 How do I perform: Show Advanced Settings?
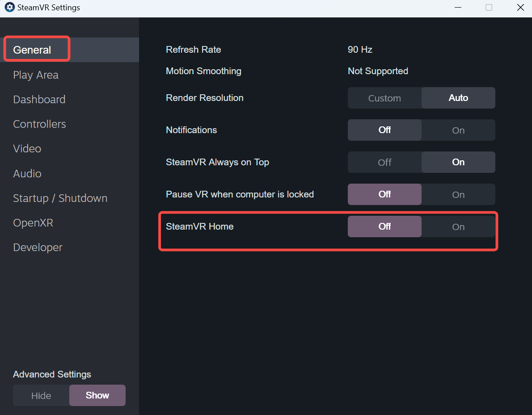click(x=97, y=395)
